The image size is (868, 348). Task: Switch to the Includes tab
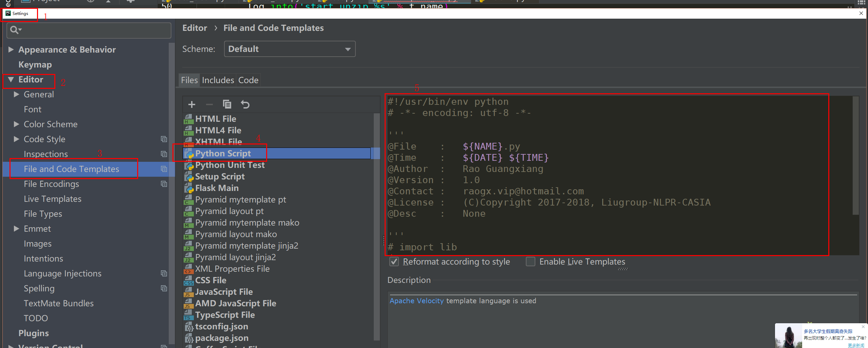[218, 80]
